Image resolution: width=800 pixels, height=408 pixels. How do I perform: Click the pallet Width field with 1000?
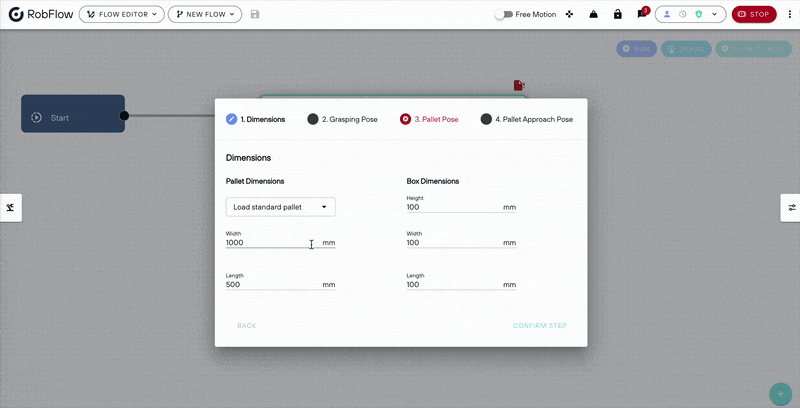point(281,243)
